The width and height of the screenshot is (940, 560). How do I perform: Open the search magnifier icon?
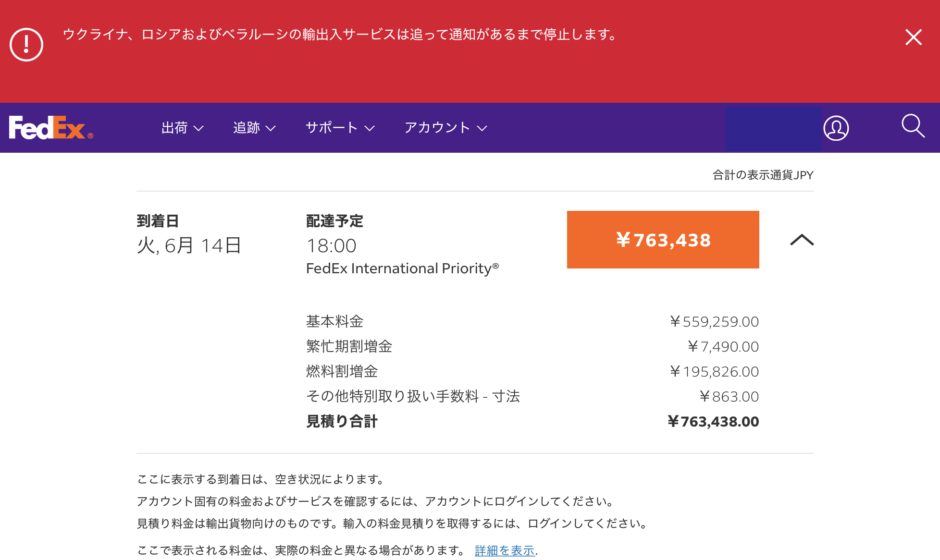913,126
